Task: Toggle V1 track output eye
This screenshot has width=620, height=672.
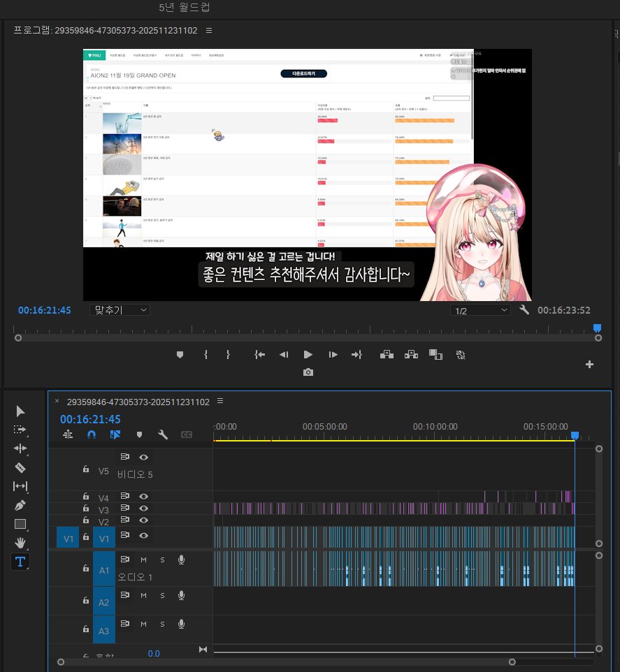Action: [x=143, y=535]
